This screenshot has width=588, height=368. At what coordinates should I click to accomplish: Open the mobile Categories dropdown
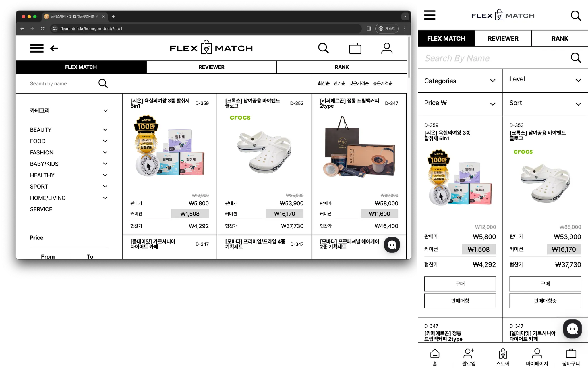[x=460, y=81]
